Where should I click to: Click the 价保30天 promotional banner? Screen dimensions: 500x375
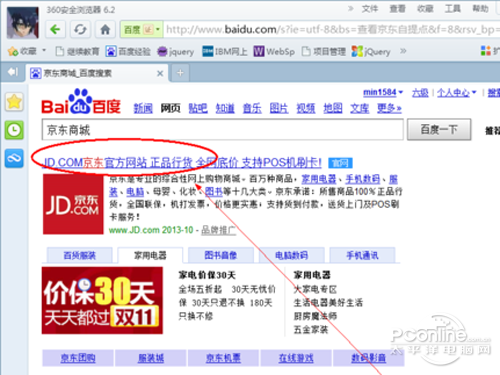pos(102,300)
